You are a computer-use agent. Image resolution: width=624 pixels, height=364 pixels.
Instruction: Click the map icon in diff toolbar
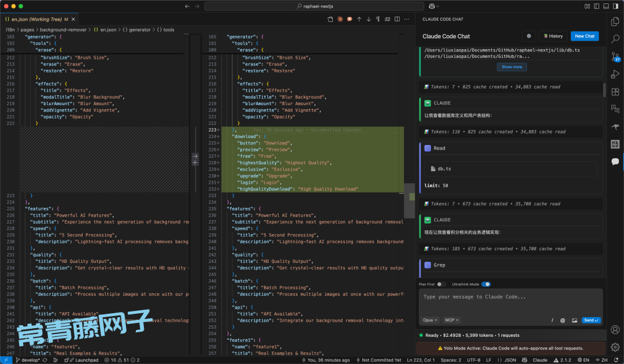tap(387, 19)
